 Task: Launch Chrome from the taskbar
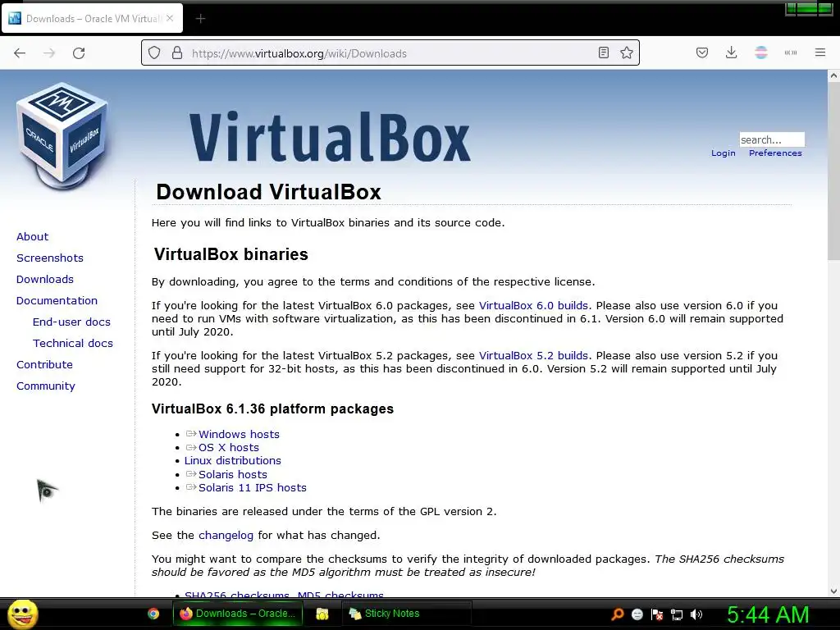[x=153, y=614]
